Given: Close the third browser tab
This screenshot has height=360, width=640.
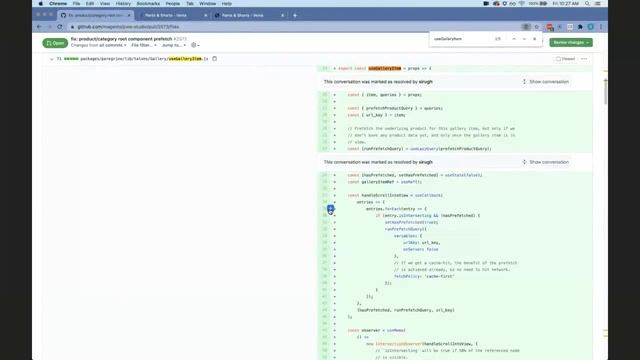Looking at the screenshot, I should pyautogui.click(x=282, y=16).
